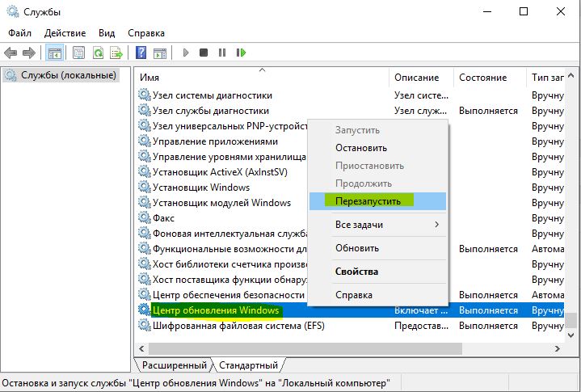Click gear icon of Факс service

[144, 217]
